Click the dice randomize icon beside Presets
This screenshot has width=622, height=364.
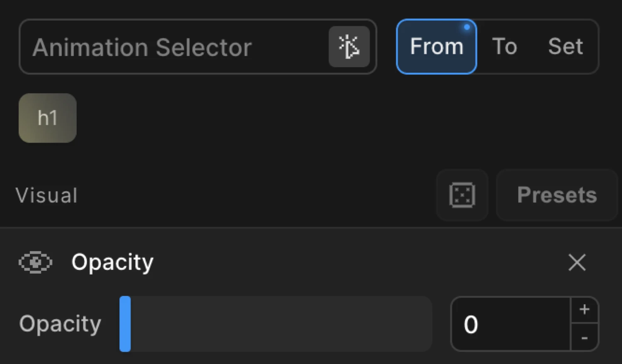click(x=462, y=195)
